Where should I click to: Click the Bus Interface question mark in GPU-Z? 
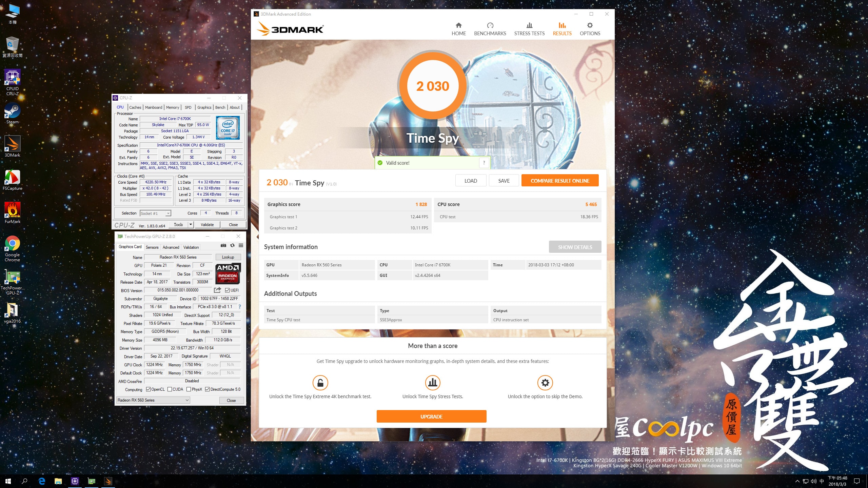point(240,307)
